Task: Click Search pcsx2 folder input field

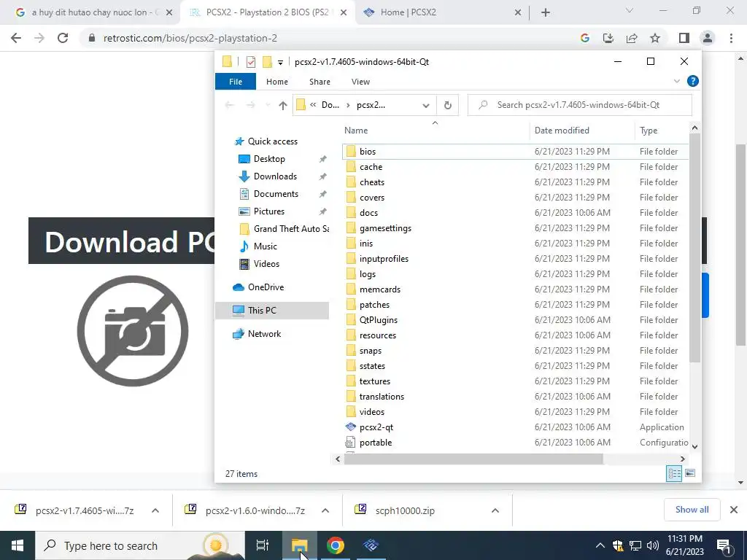Action: pyautogui.click(x=579, y=105)
